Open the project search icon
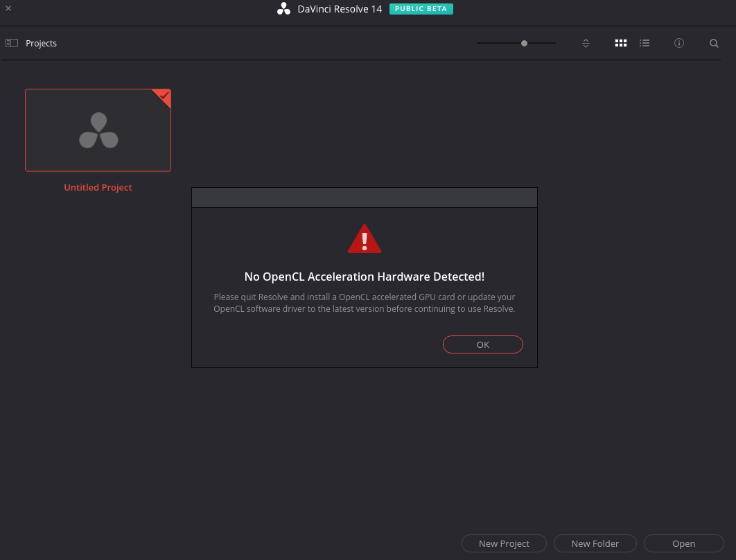This screenshot has height=560, width=736. tap(714, 43)
